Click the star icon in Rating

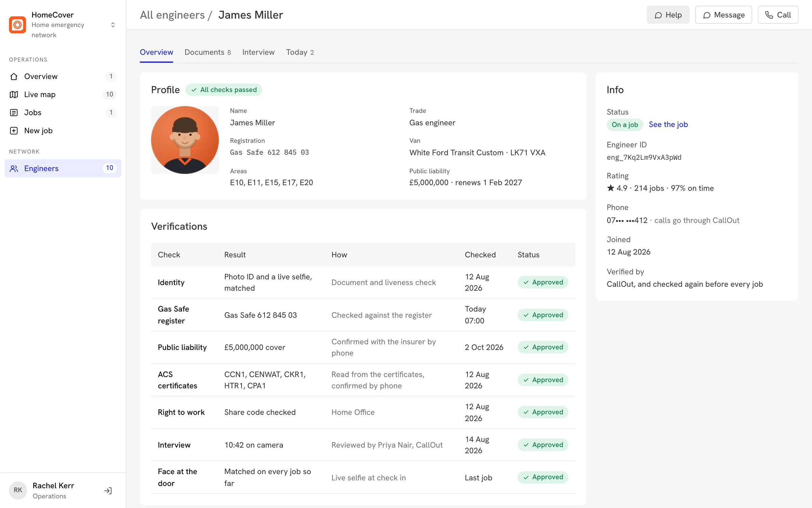click(610, 188)
